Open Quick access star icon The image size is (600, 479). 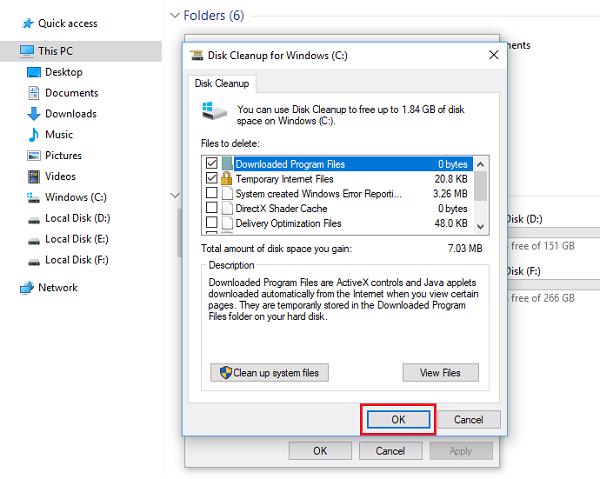(x=27, y=23)
